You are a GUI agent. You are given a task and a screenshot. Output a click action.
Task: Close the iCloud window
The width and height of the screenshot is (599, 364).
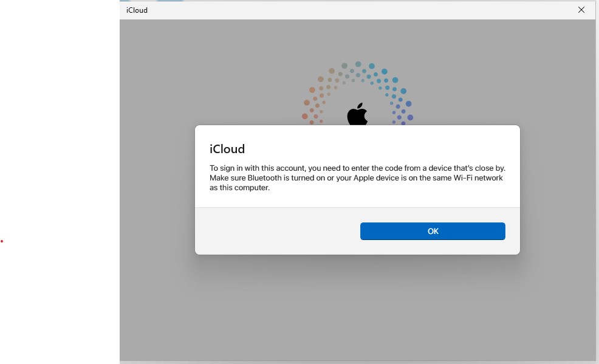pyautogui.click(x=581, y=10)
